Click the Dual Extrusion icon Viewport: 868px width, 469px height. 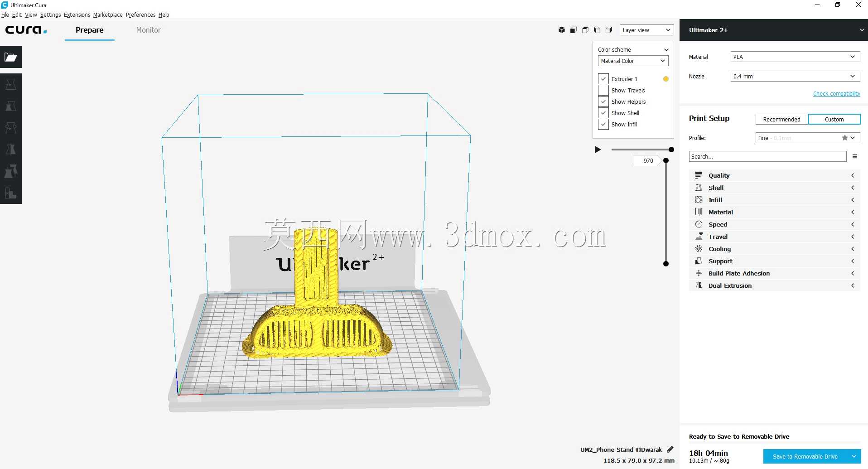click(699, 285)
